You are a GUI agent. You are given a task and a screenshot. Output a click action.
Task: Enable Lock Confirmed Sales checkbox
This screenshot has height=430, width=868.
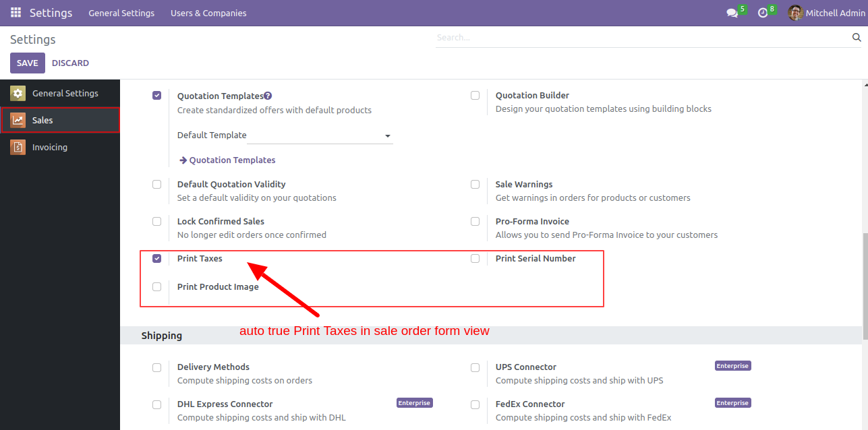pyautogui.click(x=157, y=221)
